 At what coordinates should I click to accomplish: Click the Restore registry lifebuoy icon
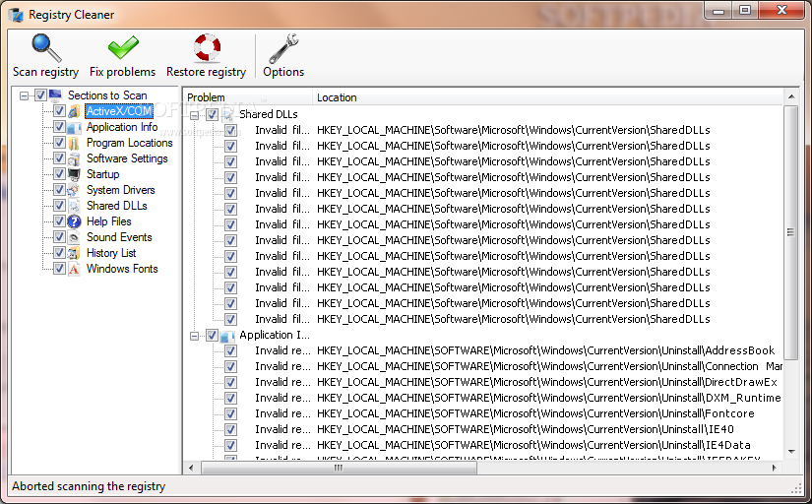[x=207, y=47]
